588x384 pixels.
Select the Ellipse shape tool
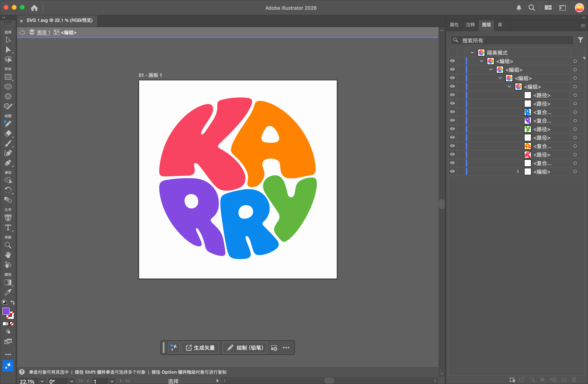8,87
